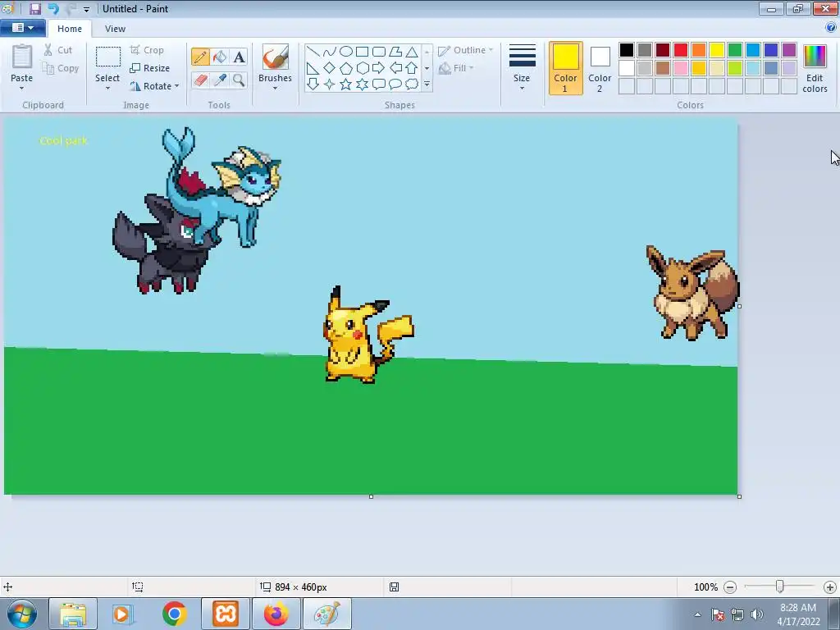Choose the Pentagon shape
Viewport: 840px width, 630px height.
346,68
